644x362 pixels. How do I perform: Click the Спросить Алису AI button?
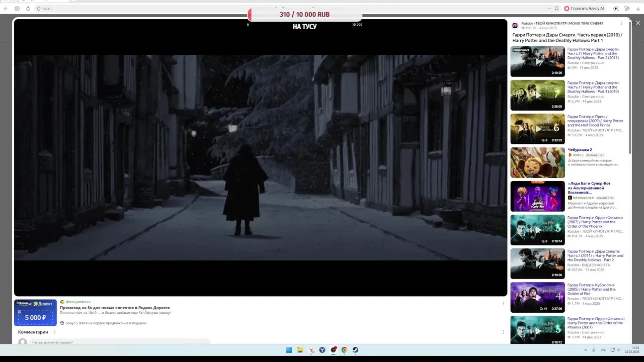pos(584,9)
